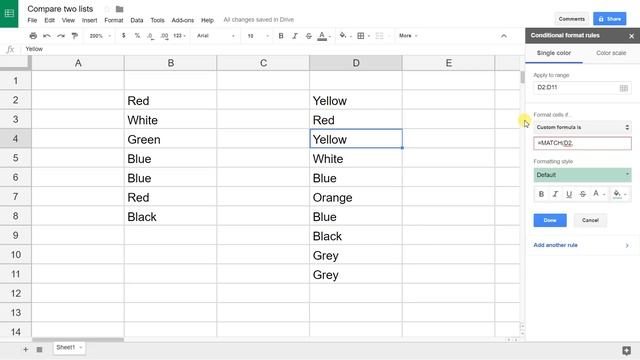The image size is (640, 360).
Task: Select the paint format roller icon
Action: click(75, 36)
